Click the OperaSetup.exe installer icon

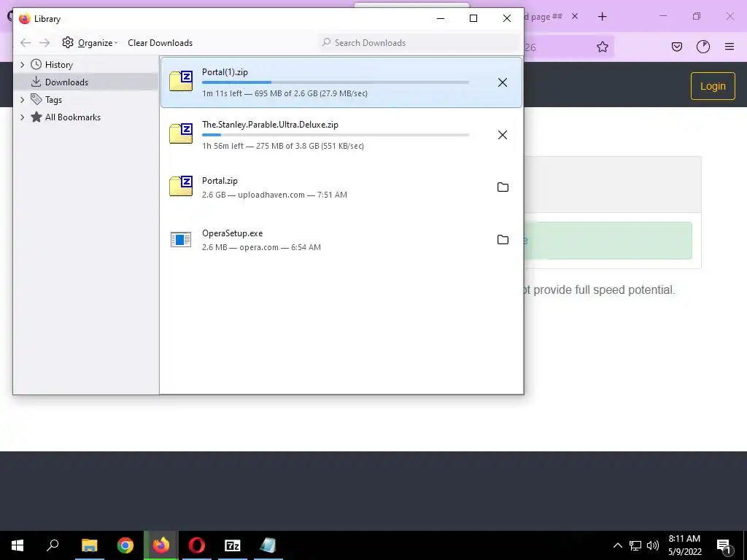(x=181, y=239)
